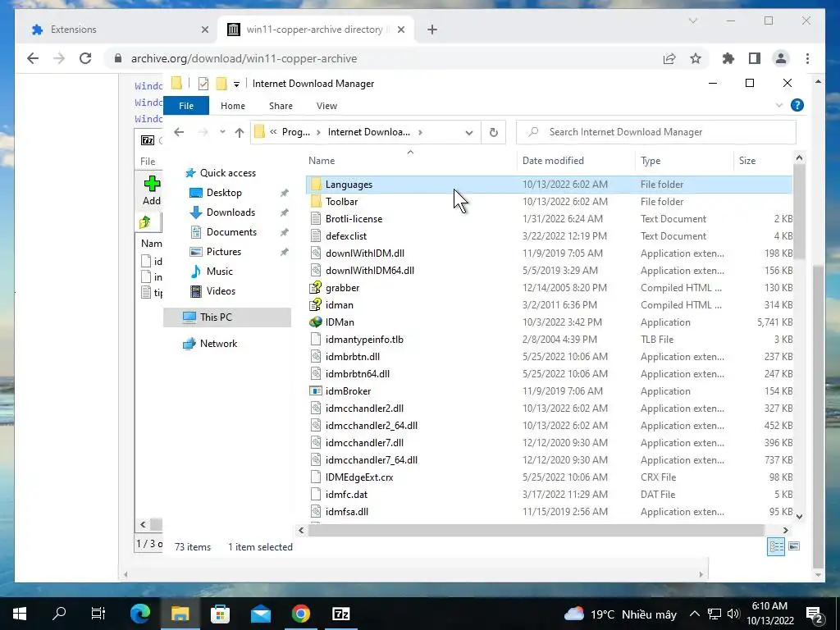Select Desktop in Quick access
Viewport: 840px width, 630px height.
click(x=224, y=192)
